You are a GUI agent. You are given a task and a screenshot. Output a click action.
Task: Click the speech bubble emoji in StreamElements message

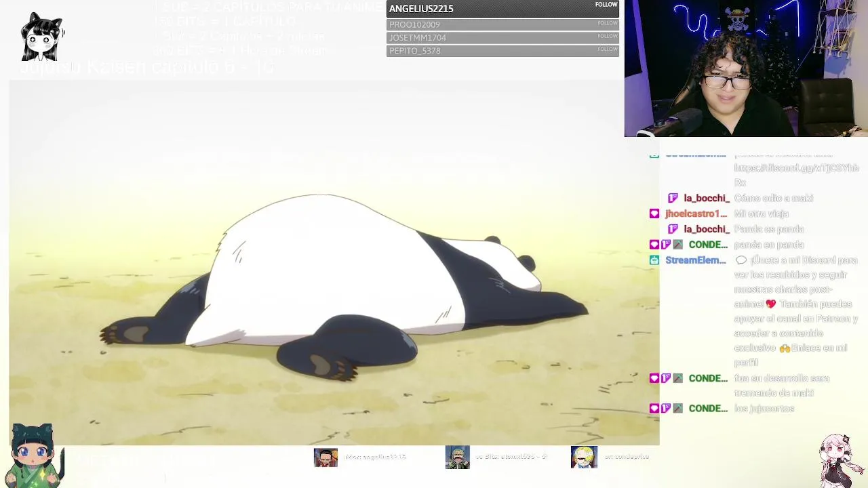tap(741, 260)
